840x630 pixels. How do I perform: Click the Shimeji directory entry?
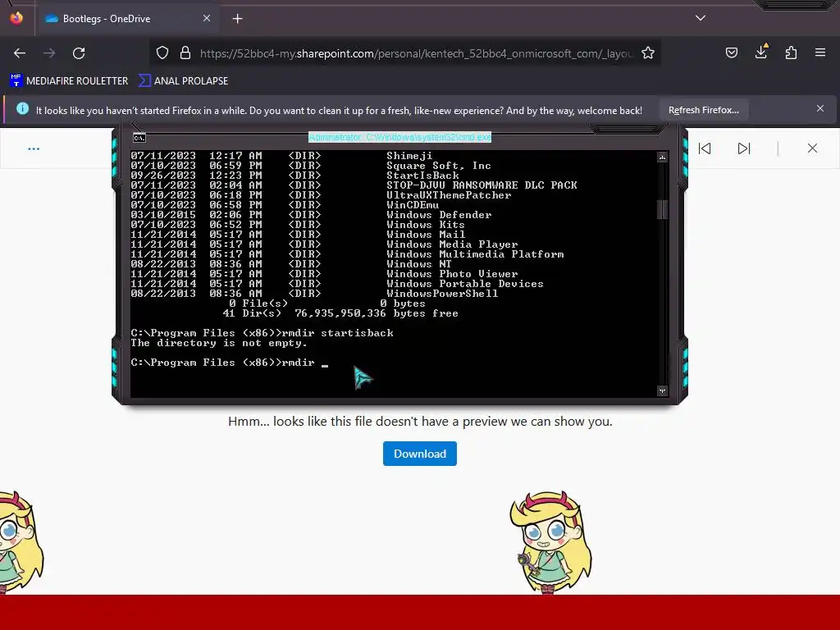(409, 156)
